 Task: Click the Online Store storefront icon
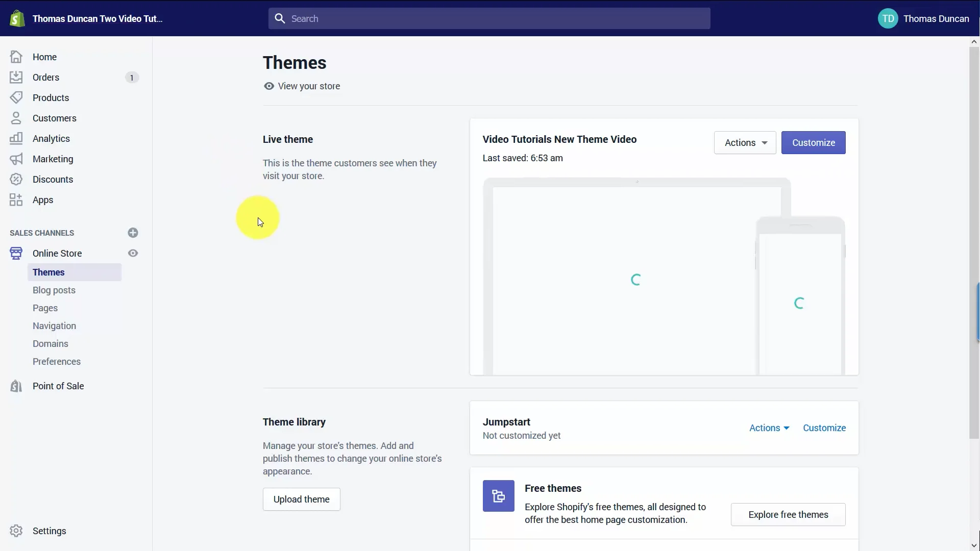pyautogui.click(x=16, y=253)
